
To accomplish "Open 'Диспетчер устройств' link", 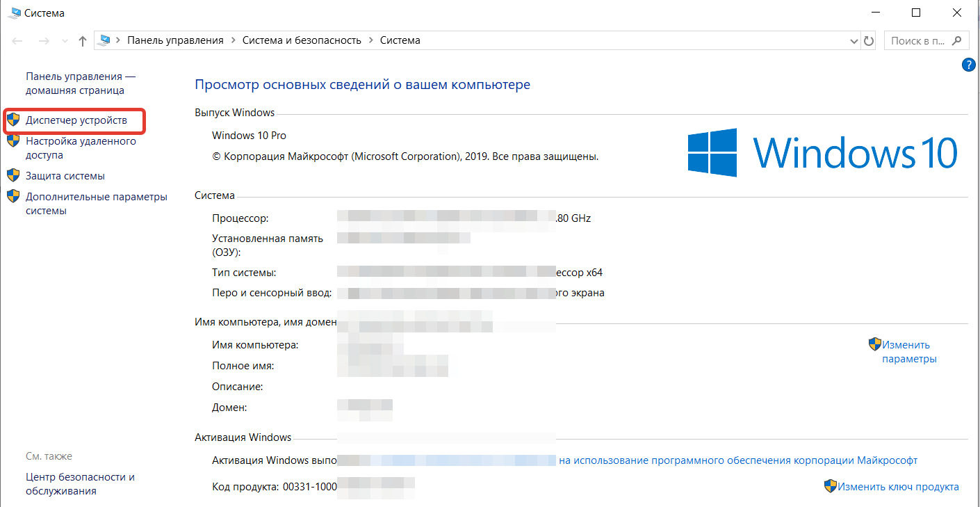I will 76,120.
